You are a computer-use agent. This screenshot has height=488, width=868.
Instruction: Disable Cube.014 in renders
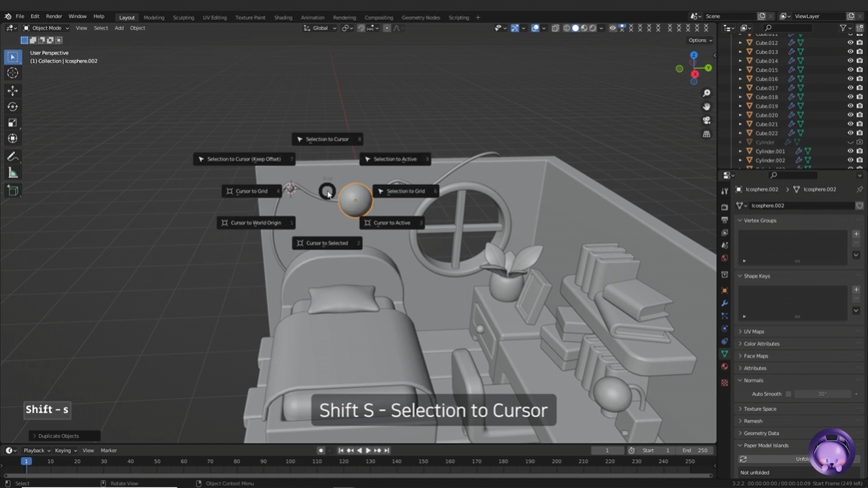[x=859, y=61]
